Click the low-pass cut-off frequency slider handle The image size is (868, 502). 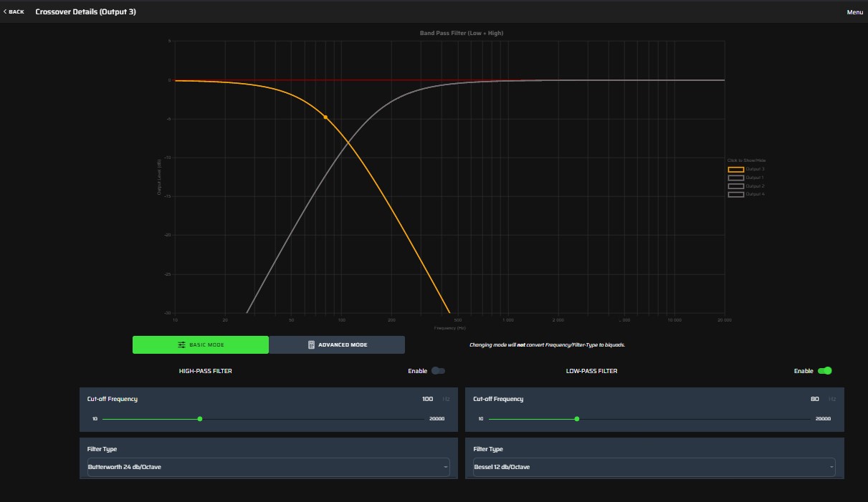[577, 419]
